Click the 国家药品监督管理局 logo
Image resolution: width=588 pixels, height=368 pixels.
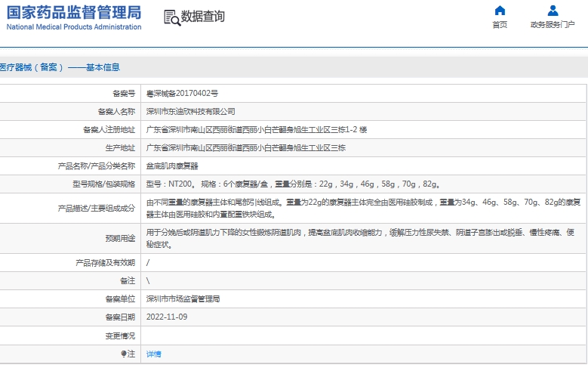pos(74,12)
